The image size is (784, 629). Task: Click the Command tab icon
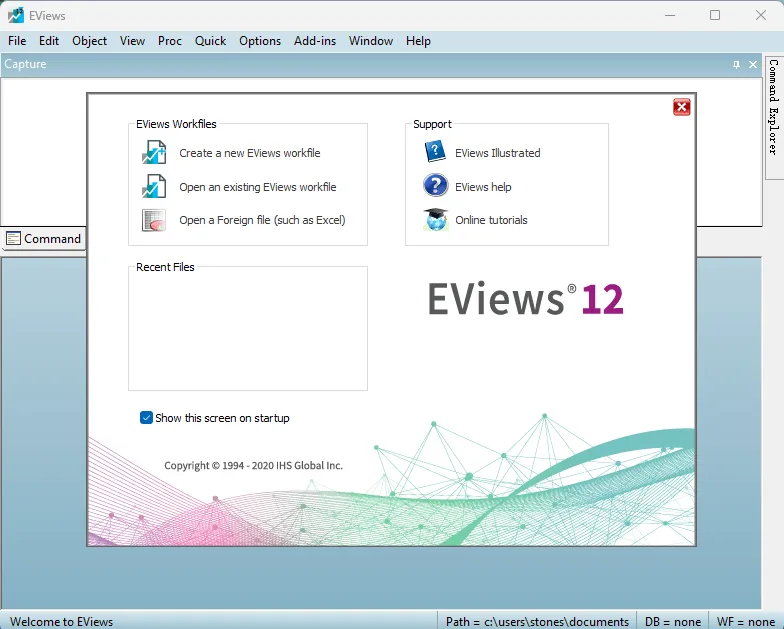pos(13,238)
